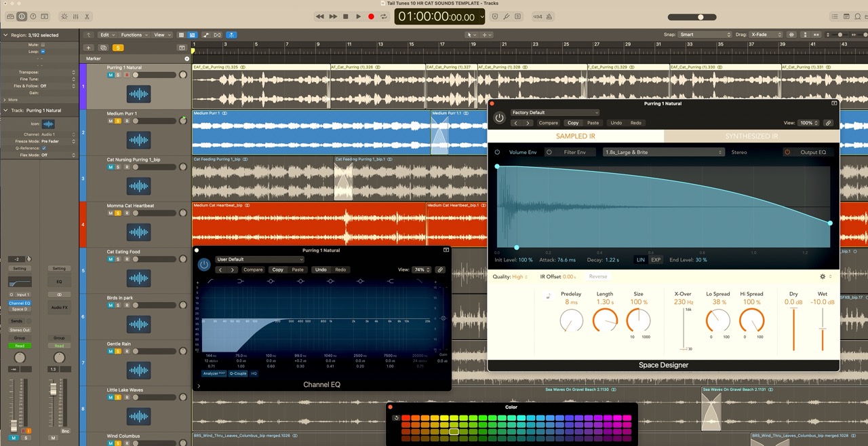Solo the Momma Cat Heartbeat track
Viewport: 868px width, 446px height.
118,213
